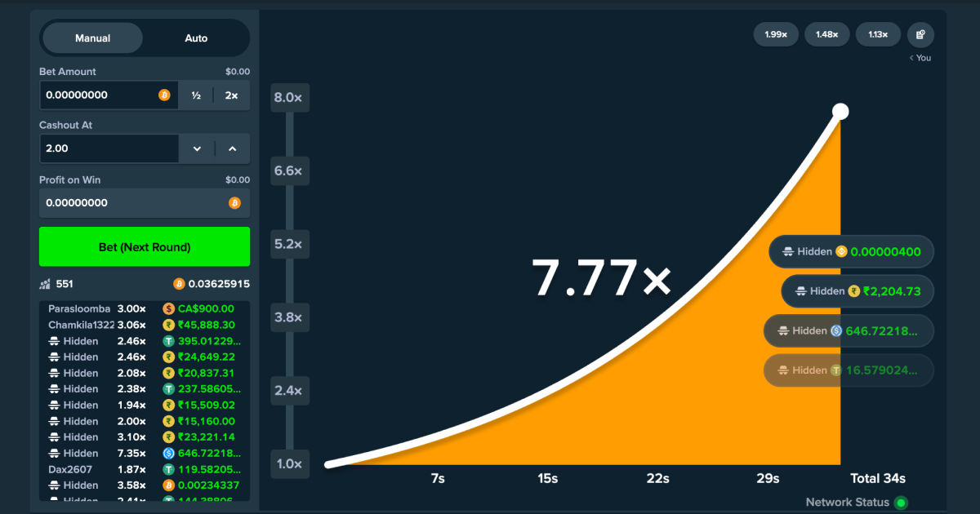
Task: Click the 7.77× current multiplier display
Action: pyautogui.click(x=602, y=277)
